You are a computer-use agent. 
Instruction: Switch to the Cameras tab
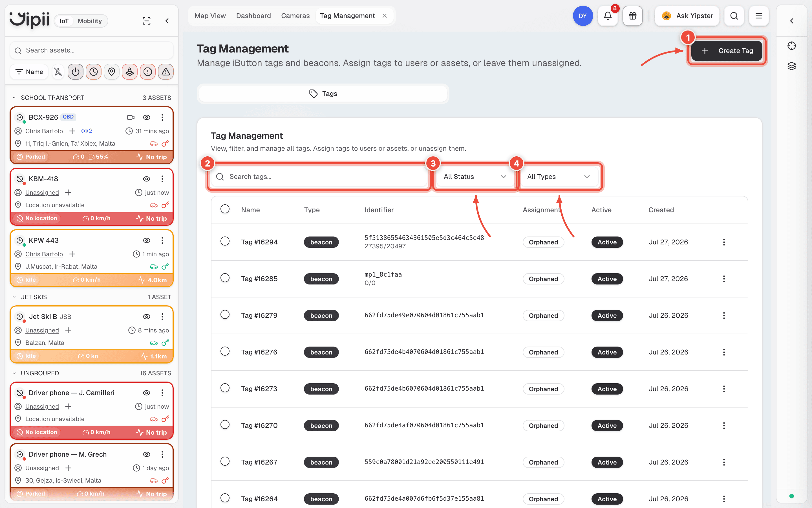[295, 16]
